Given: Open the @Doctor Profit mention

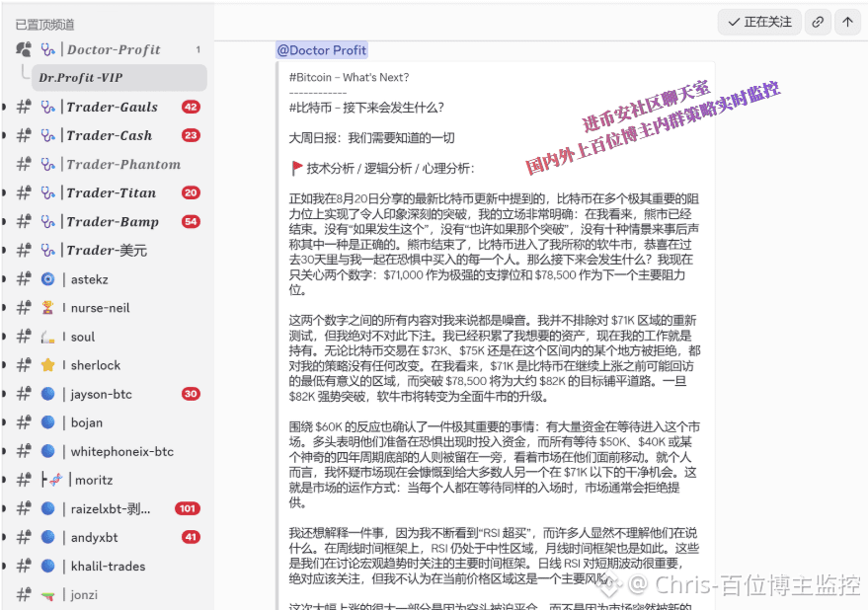Looking at the screenshot, I should 322,50.
